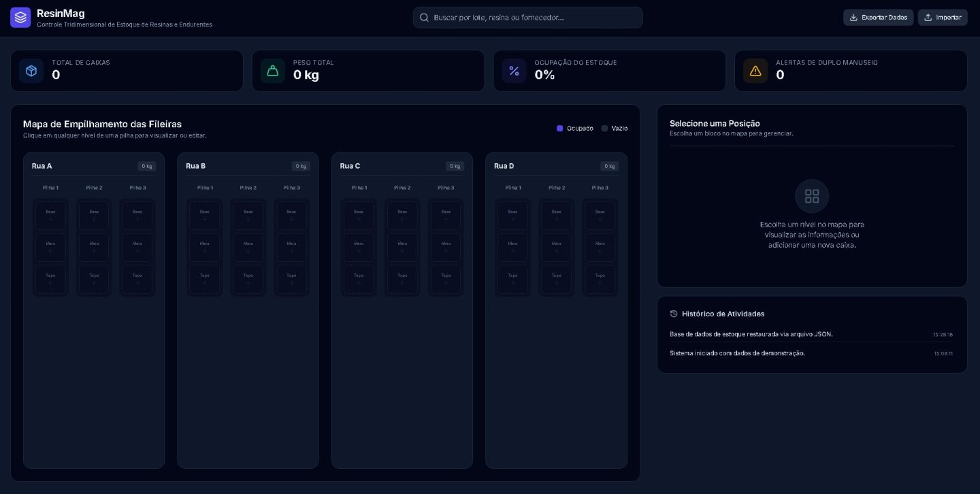Viewport: 980px width, 494px height.
Task: Click the Rua D row title
Action: click(x=504, y=166)
